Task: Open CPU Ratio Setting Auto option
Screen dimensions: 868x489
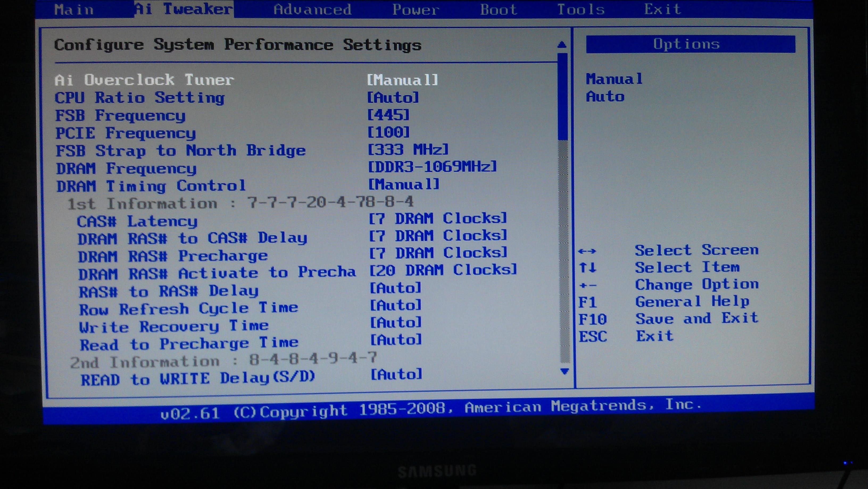Action: click(393, 98)
